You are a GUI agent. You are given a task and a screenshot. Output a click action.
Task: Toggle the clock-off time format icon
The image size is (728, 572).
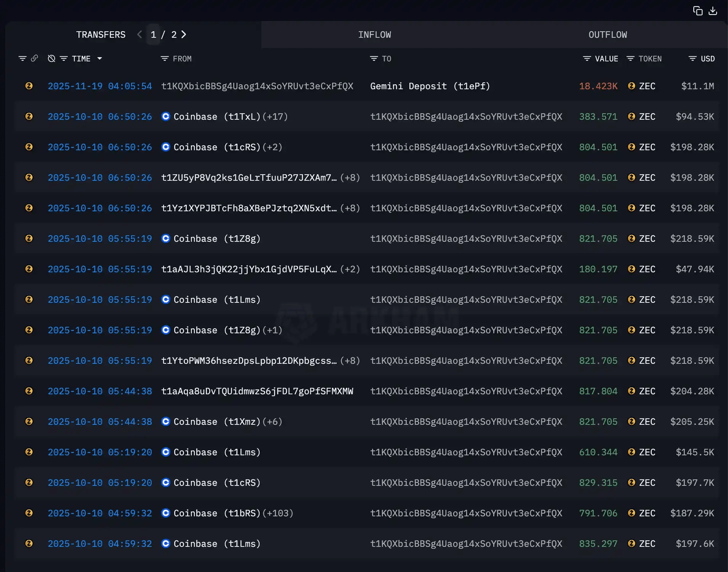pos(51,58)
